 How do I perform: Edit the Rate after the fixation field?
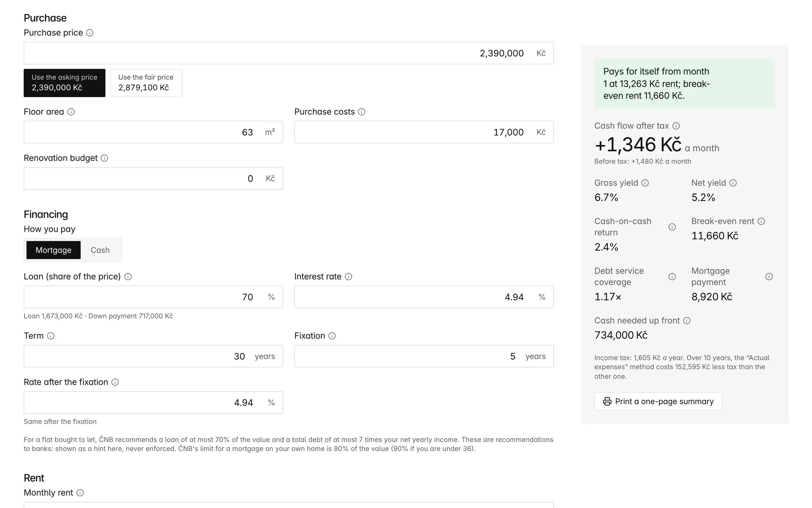[x=153, y=402]
